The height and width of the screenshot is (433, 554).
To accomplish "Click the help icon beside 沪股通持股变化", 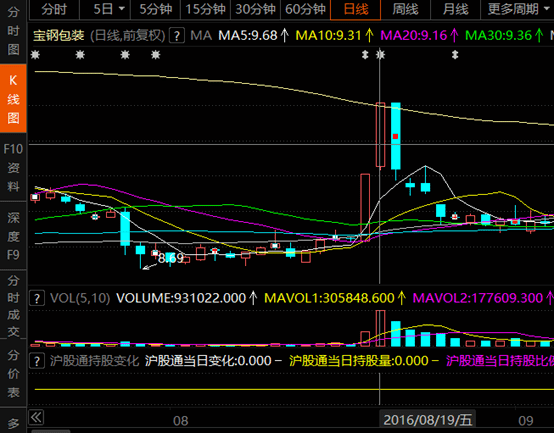I will click(x=37, y=361).
